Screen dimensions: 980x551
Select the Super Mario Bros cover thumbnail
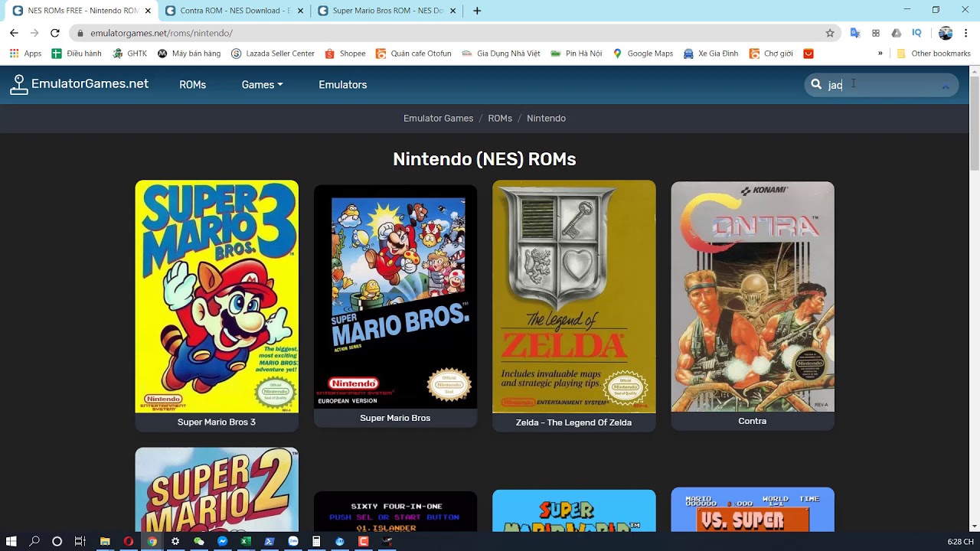[395, 297]
